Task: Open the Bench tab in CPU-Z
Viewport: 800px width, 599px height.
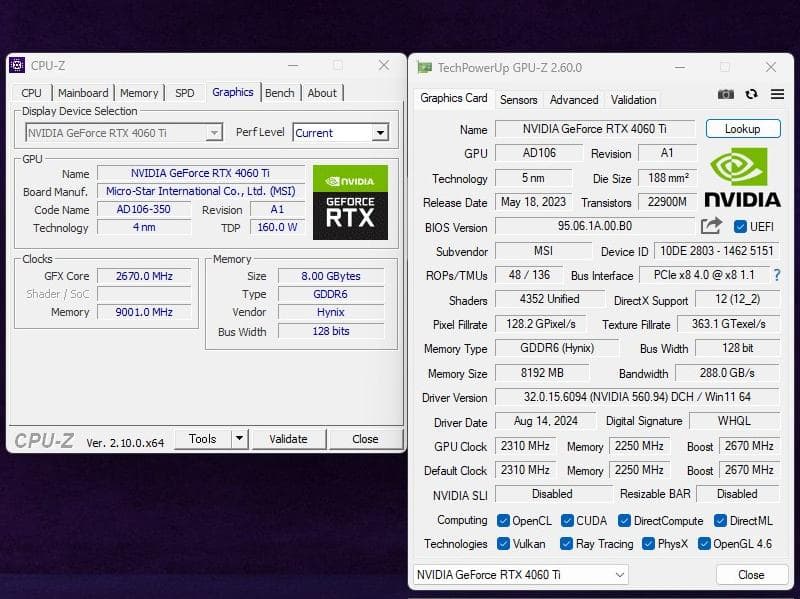Action: (x=280, y=92)
